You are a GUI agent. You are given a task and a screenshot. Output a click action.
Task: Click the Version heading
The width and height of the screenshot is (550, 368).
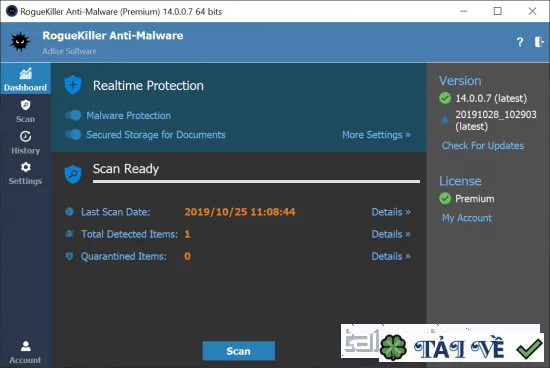[x=460, y=81]
